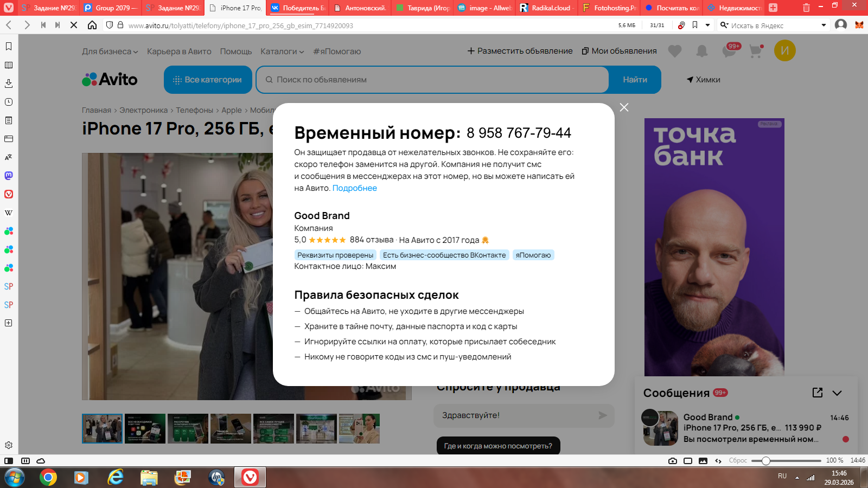Click the tracker shield icon in address bar
The height and width of the screenshot is (488, 868).
pos(110,25)
